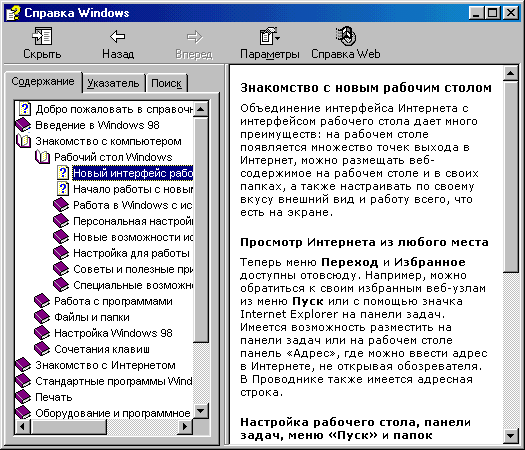The width and height of the screenshot is (525, 450).
Task: Click the question icon beside Добро пожаловать
Action: coord(25,109)
